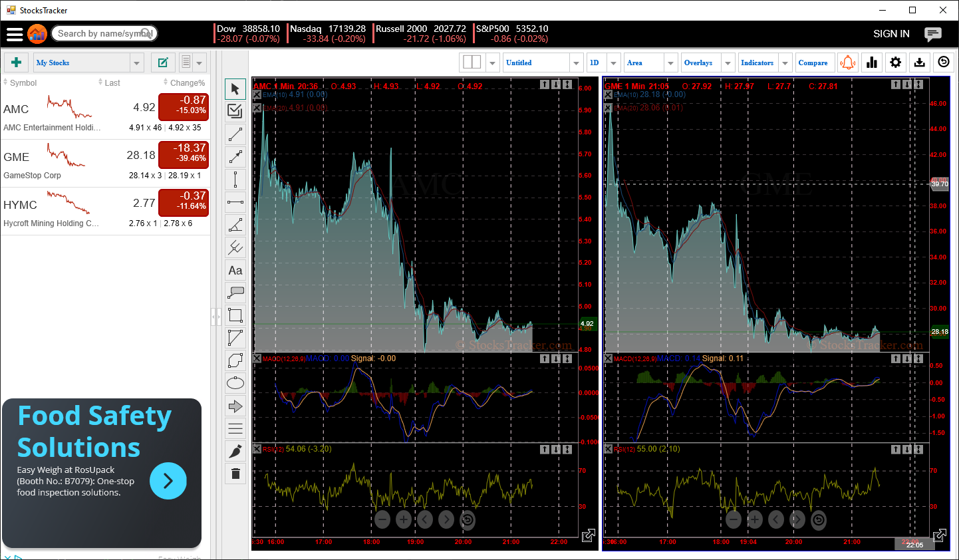959x560 pixels.
Task: Add a new stock with the plus button
Action: click(17, 63)
